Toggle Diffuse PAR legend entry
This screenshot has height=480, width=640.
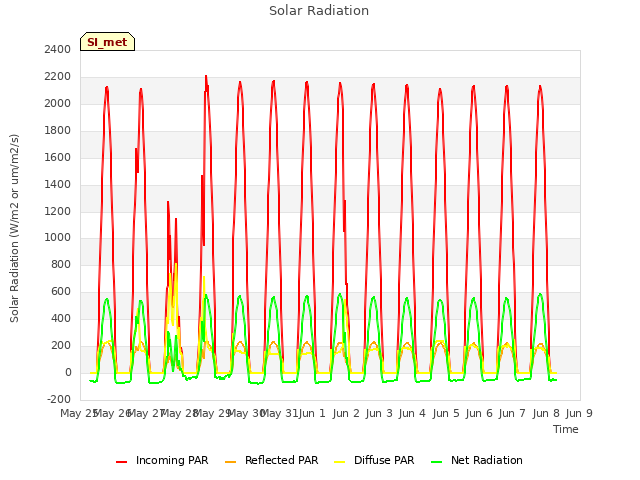click(x=374, y=460)
